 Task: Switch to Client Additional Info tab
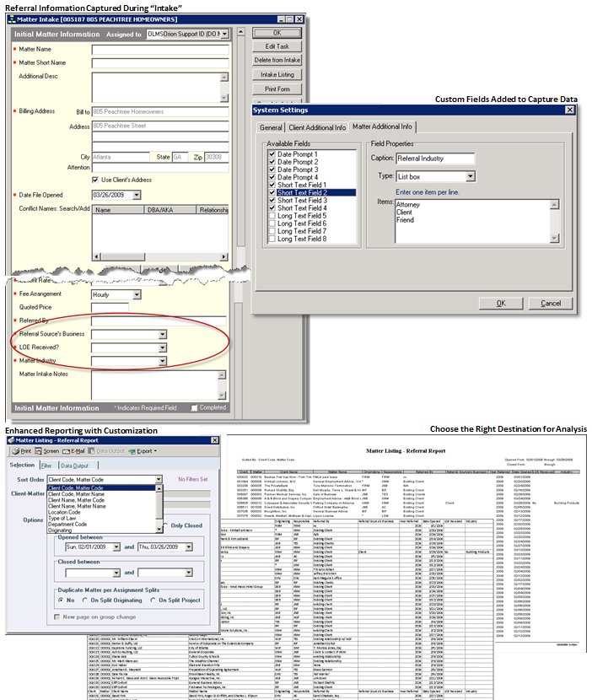[317, 127]
